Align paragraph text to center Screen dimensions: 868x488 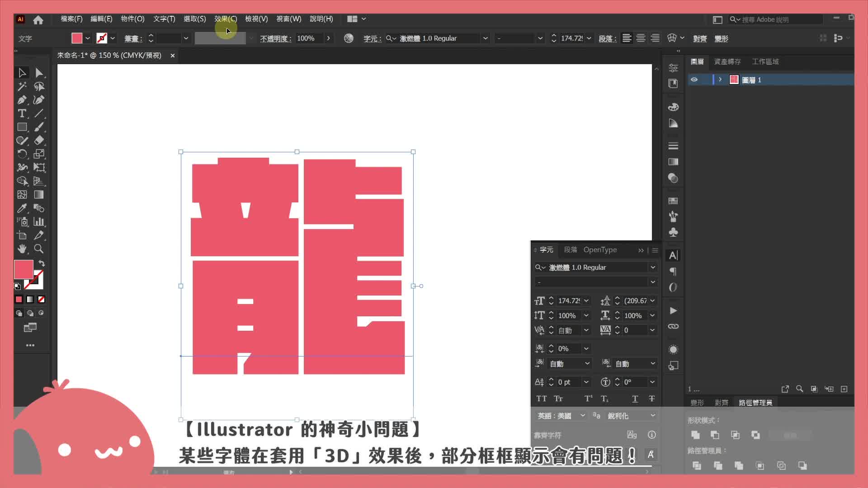click(x=641, y=38)
